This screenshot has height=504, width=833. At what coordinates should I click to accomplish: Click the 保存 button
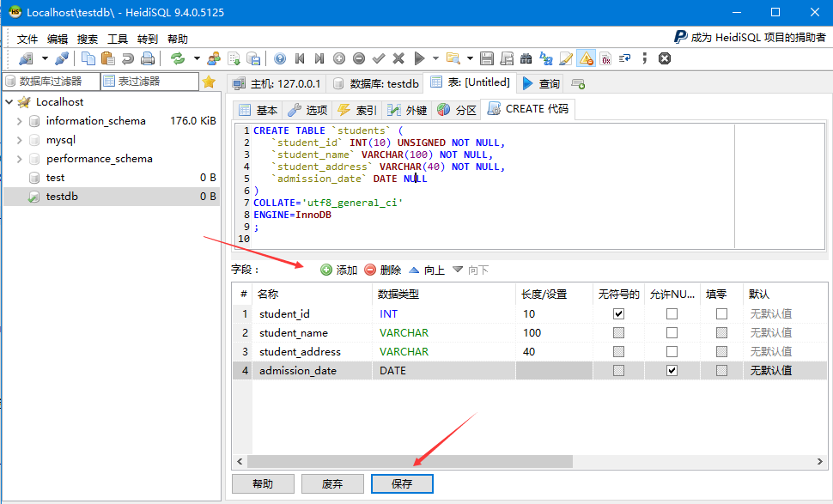point(402,484)
